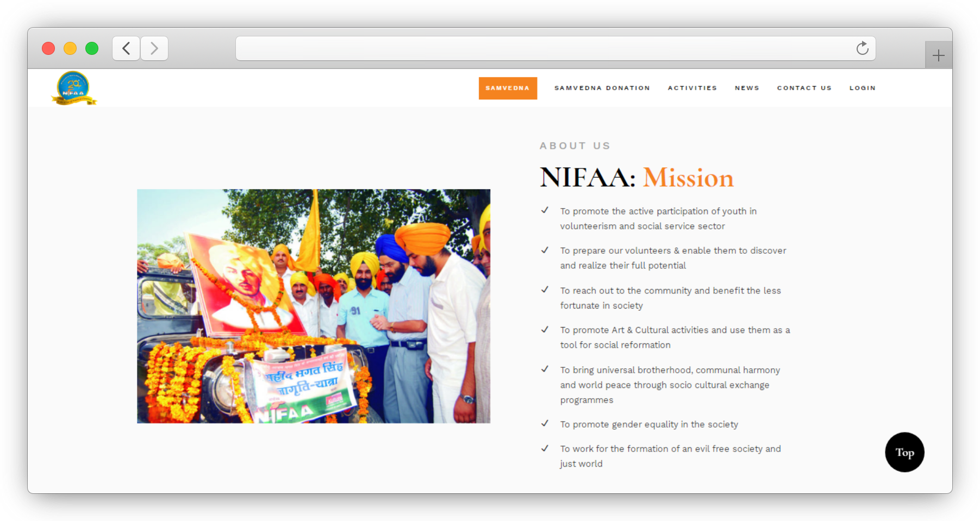Reload the page with refresh icon
The width and height of the screenshot is (980, 521).
point(862,48)
